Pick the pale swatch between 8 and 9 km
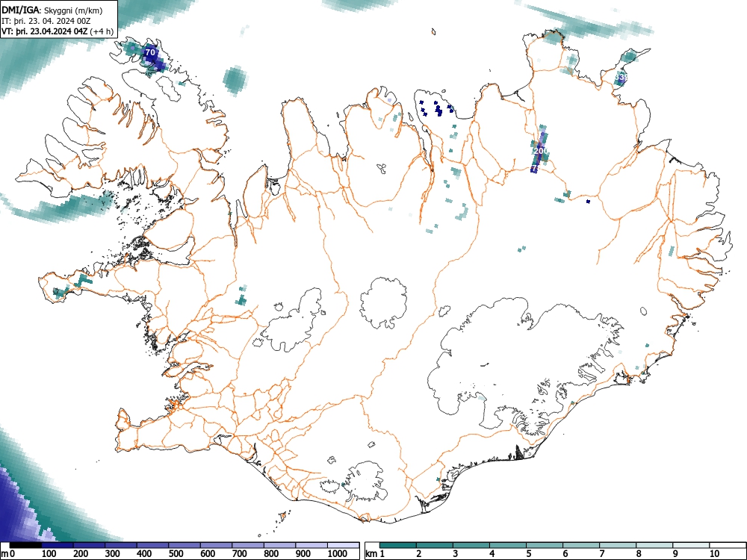 tap(654, 545)
